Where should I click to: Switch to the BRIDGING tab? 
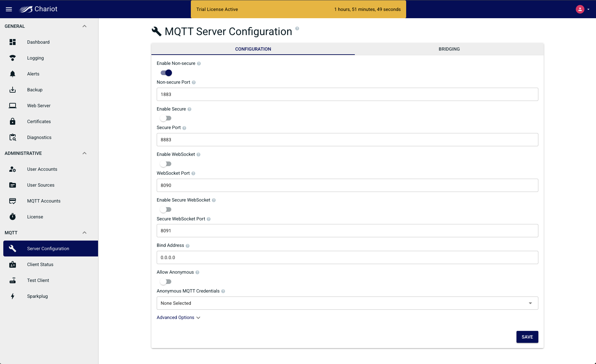click(449, 49)
